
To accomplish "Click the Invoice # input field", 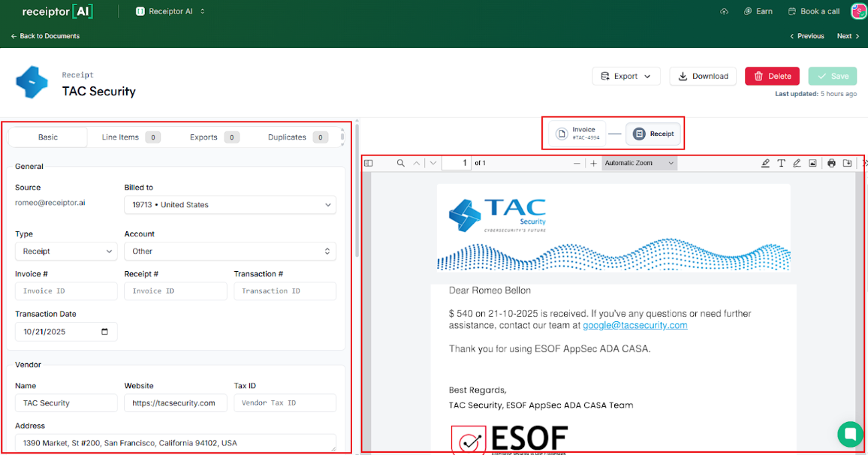I will pos(66,291).
